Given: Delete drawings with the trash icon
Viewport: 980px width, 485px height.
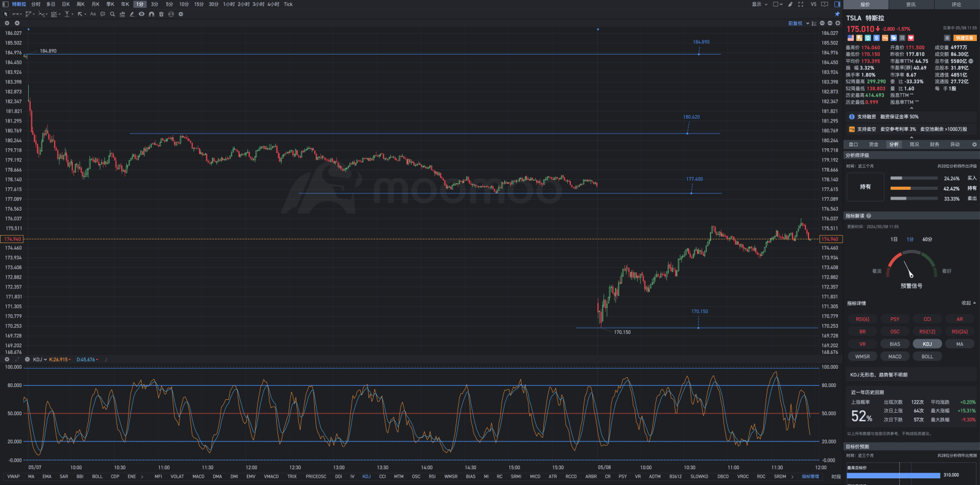Looking at the screenshot, I should pyautogui.click(x=161, y=14).
